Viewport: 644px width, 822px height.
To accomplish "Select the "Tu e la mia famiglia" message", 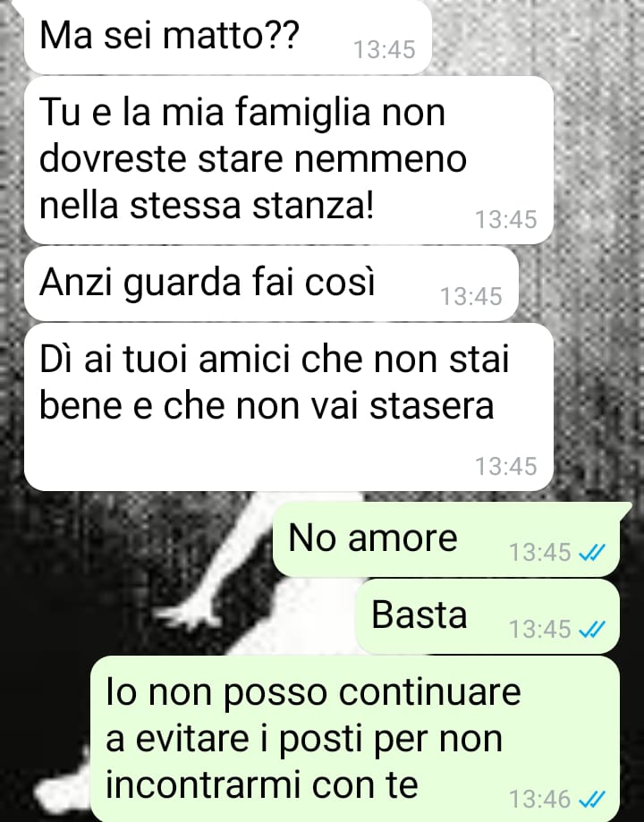I will point(289,160).
